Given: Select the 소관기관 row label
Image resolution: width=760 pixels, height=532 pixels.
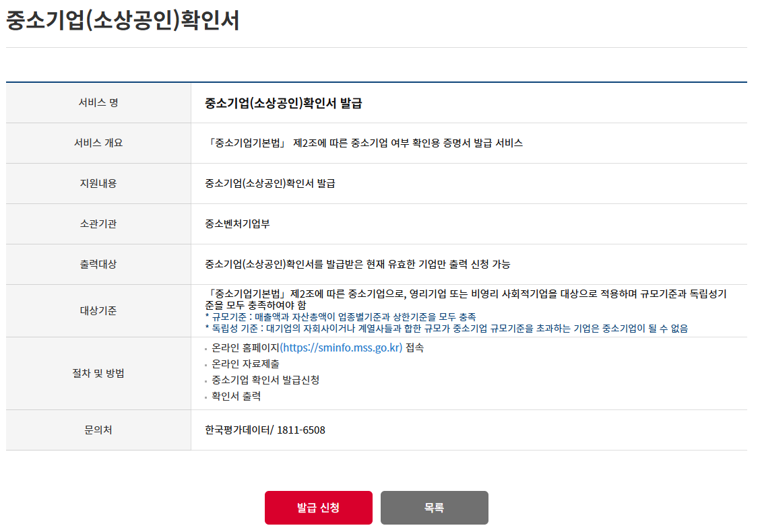Looking at the screenshot, I should coord(98,224).
